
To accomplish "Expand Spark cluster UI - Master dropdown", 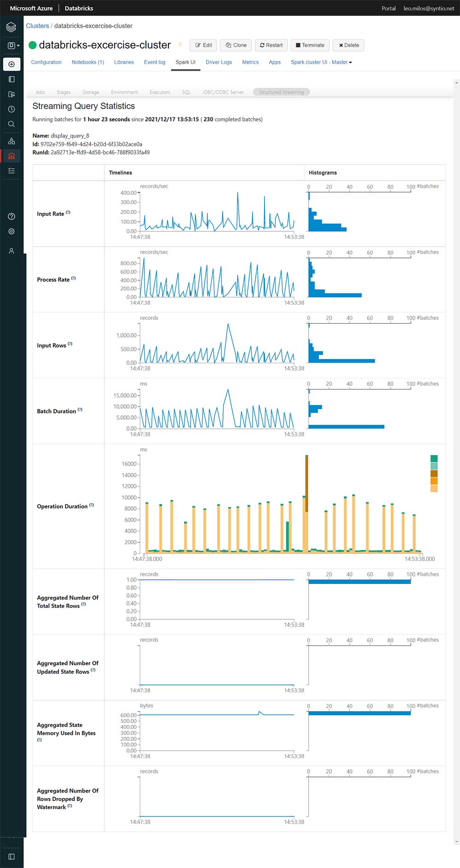I will click(321, 62).
